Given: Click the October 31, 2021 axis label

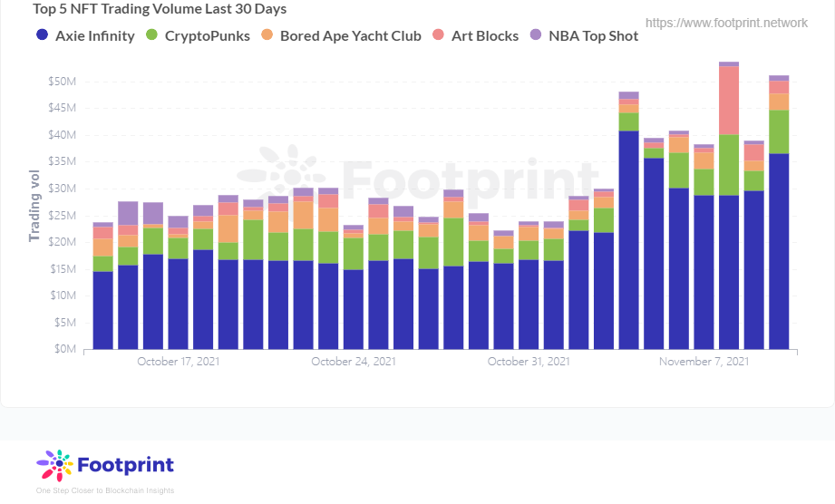Looking at the screenshot, I should pos(529,362).
